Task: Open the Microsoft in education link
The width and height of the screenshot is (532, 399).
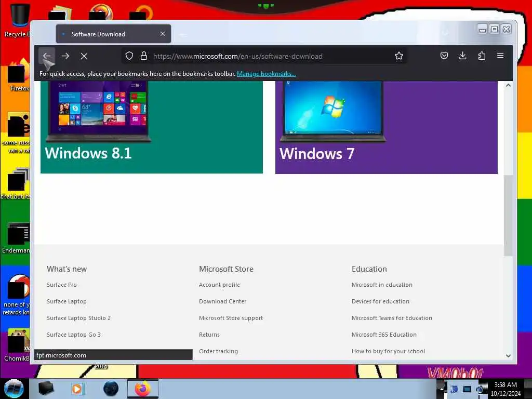Action: (x=382, y=285)
